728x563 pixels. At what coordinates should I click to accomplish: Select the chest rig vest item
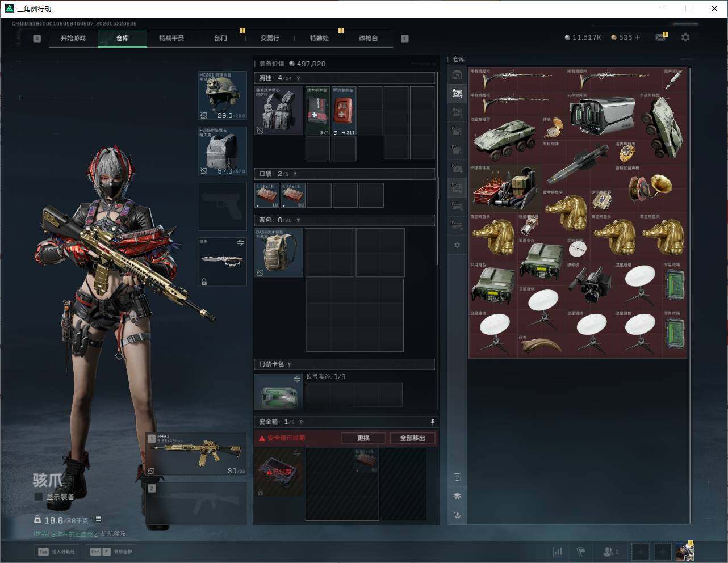pos(279,111)
